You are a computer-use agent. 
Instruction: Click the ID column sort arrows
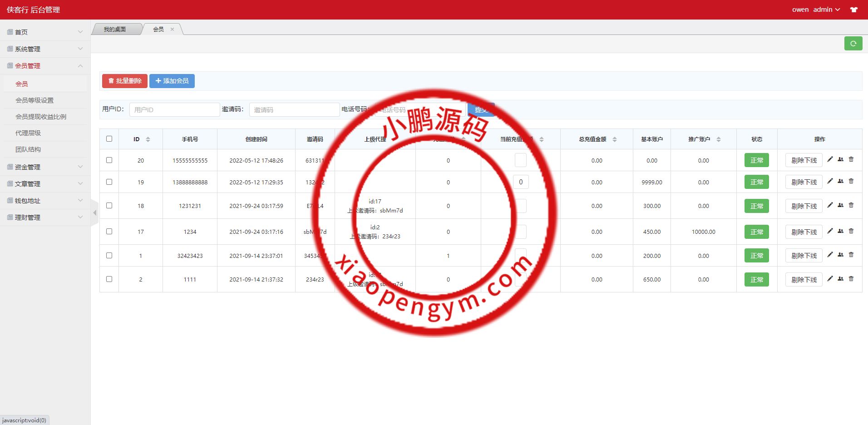pyautogui.click(x=148, y=139)
